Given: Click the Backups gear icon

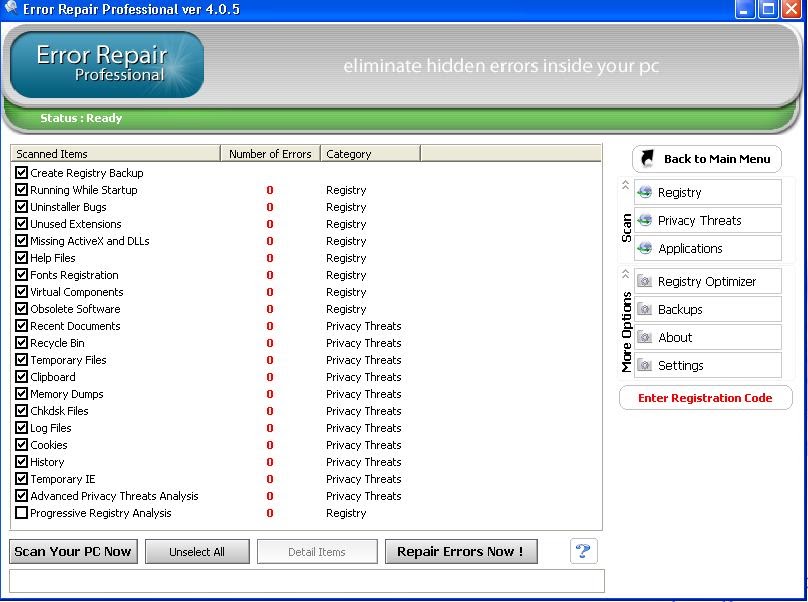Looking at the screenshot, I should click(x=645, y=309).
